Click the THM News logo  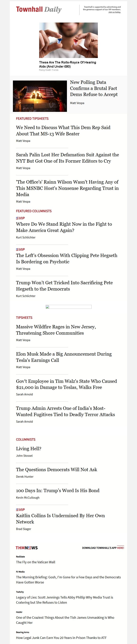pos(27,548)
